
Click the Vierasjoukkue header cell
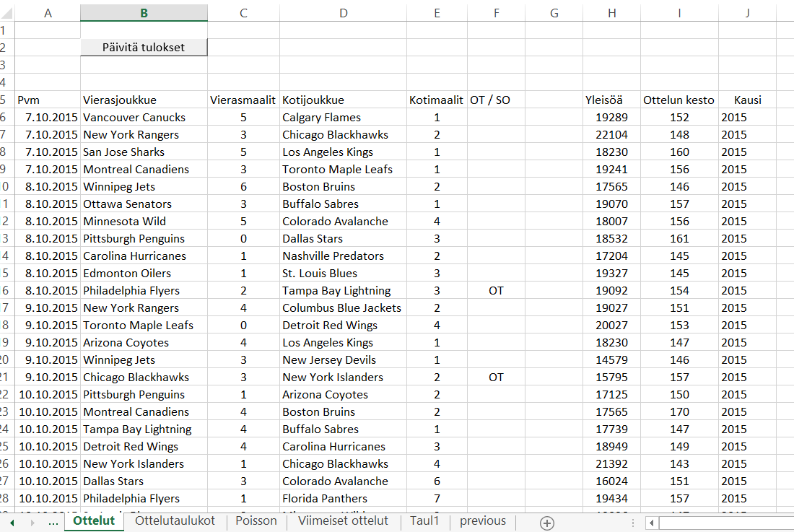tap(120, 100)
